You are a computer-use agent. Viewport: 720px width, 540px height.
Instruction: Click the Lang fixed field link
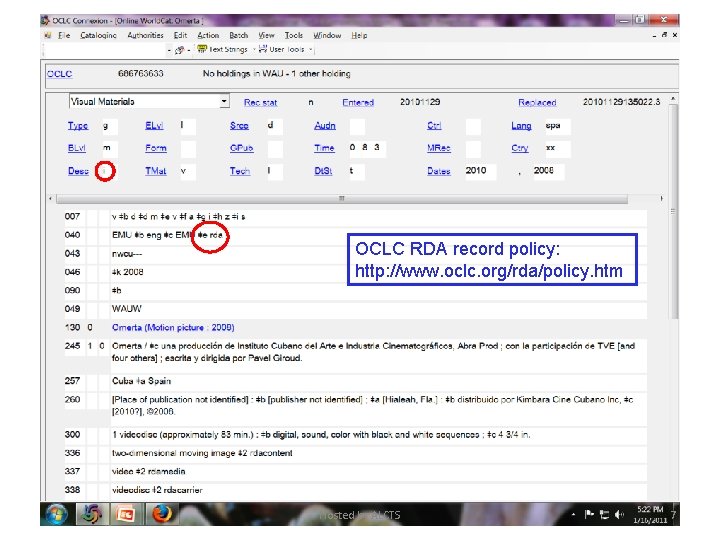[521, 126]
